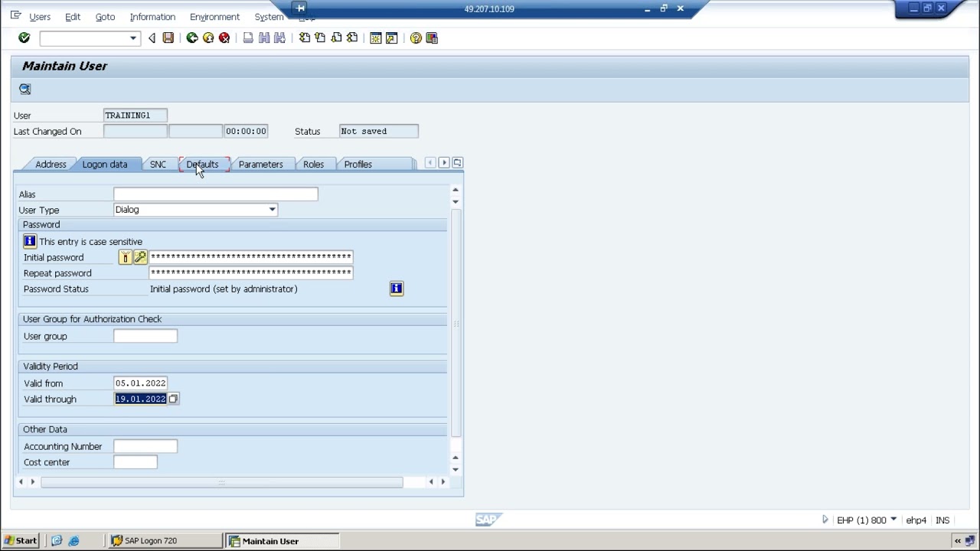Click the Repeat password field

pyautogui.click(x=251, y=273)
